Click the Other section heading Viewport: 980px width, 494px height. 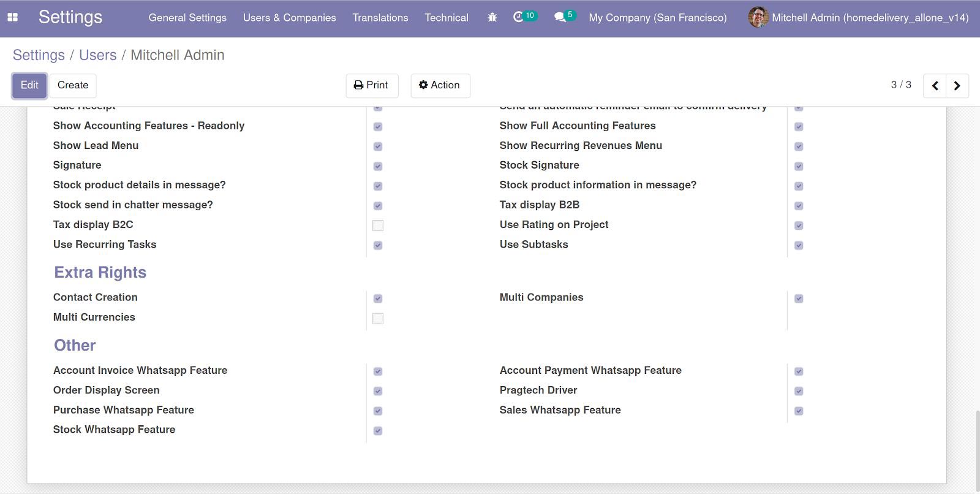pyautogui.click(x=75, y=346)
